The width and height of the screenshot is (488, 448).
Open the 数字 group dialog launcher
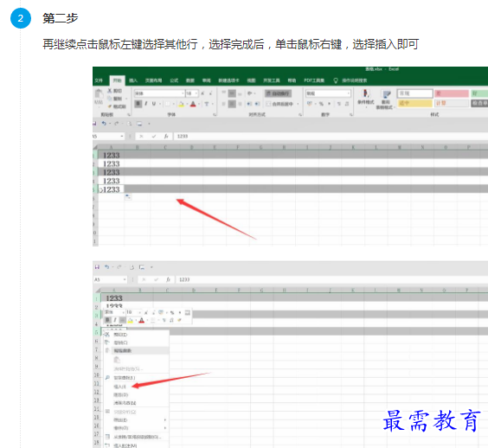point(351,115)
